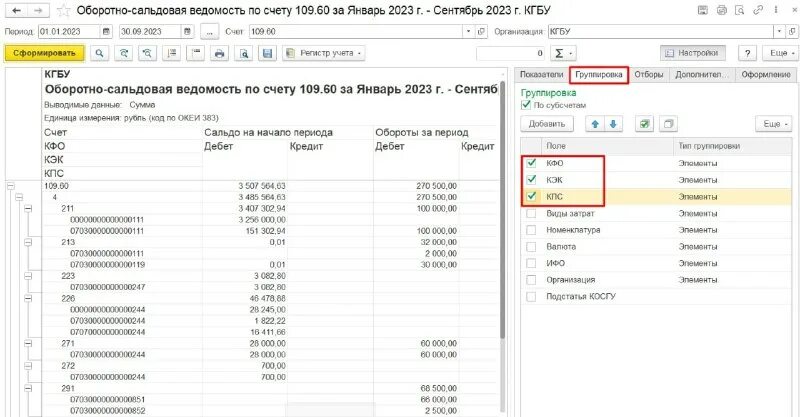
Task: Move grouping field down with blue arrow
Action: pyautogui.click(x=613, y=124)
